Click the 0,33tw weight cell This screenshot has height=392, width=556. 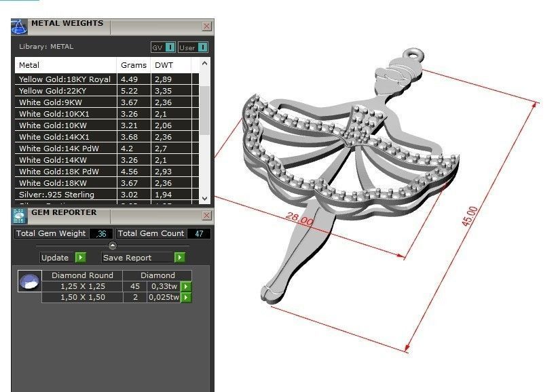[164, 286]
